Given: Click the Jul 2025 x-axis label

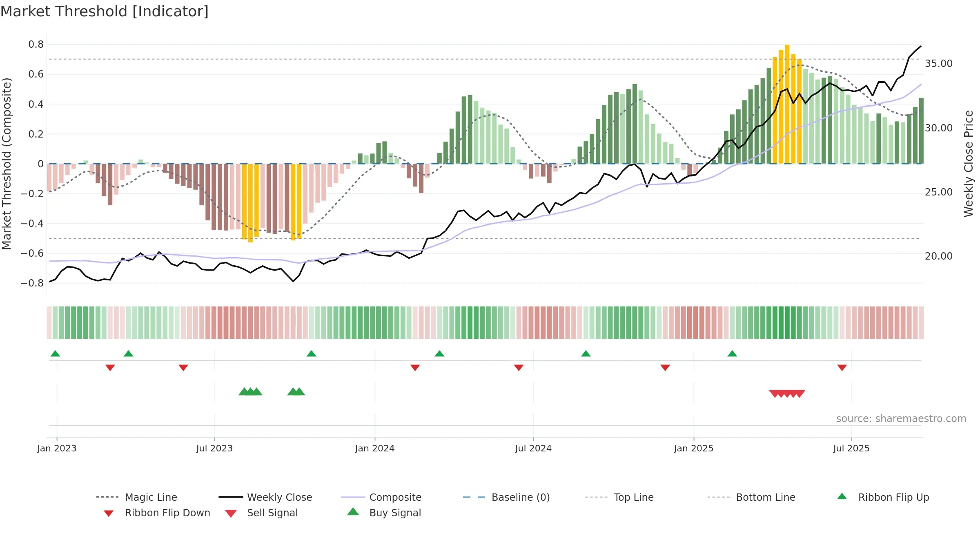Looking at the screenshot, I should pos(851,448).
